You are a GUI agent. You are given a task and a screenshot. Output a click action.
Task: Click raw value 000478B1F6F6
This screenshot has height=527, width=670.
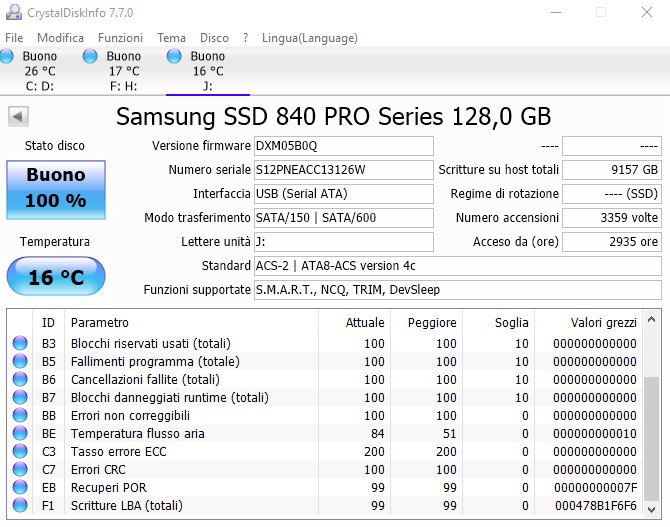click(x=596, y=506)
